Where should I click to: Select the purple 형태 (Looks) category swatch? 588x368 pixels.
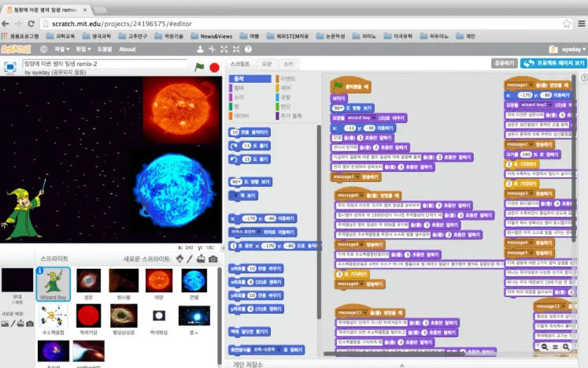pyautogui.click(x=231, y=88)
